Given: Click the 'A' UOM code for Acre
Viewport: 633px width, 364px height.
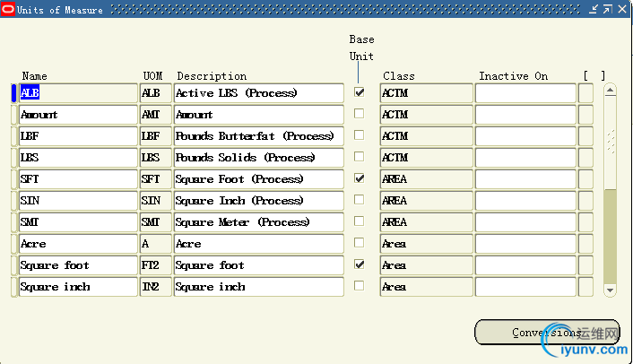Looking at the screenshot, I should click(156, 244).
